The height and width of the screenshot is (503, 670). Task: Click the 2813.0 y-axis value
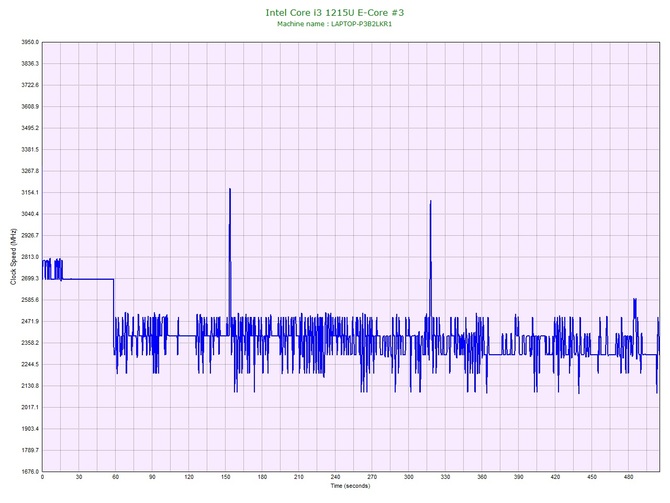tap(30, 257)
